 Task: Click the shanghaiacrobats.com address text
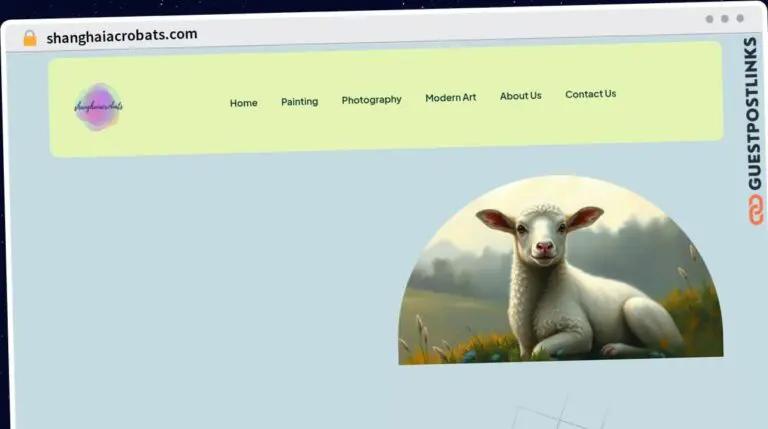(x=121, y=35)
